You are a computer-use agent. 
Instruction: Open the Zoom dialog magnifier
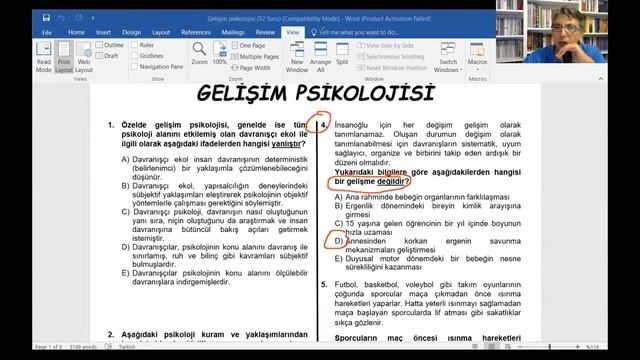(200, 53)
